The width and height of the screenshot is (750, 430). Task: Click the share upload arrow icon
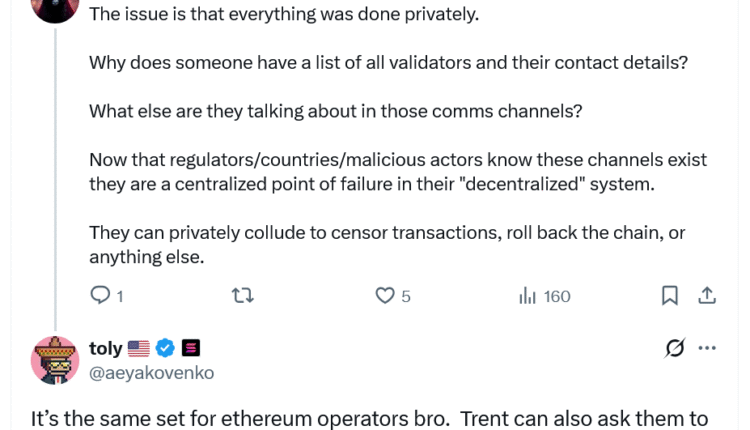[x=706, y=295]
